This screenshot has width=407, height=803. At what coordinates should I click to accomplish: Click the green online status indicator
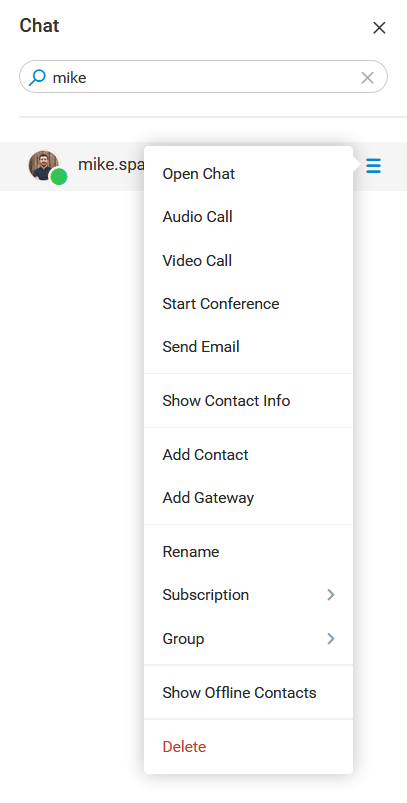coord(59,177)
